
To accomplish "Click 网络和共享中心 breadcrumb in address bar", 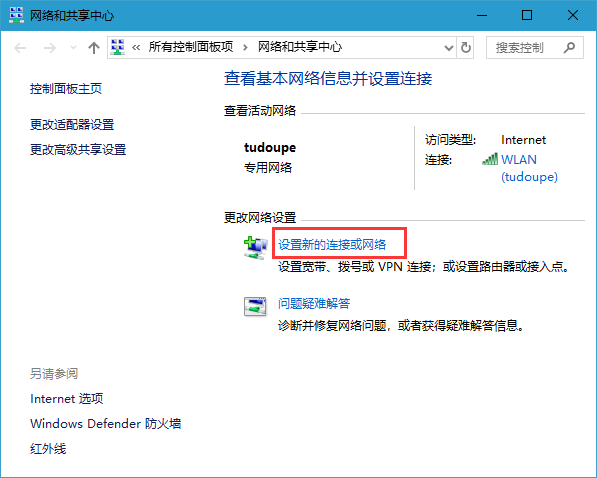I will (x=300, y=47).
